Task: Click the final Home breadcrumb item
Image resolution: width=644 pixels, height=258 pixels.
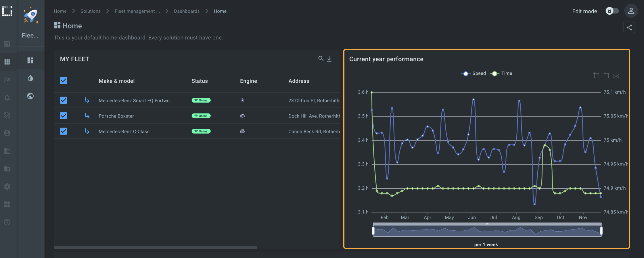Action: click(220, 11)
